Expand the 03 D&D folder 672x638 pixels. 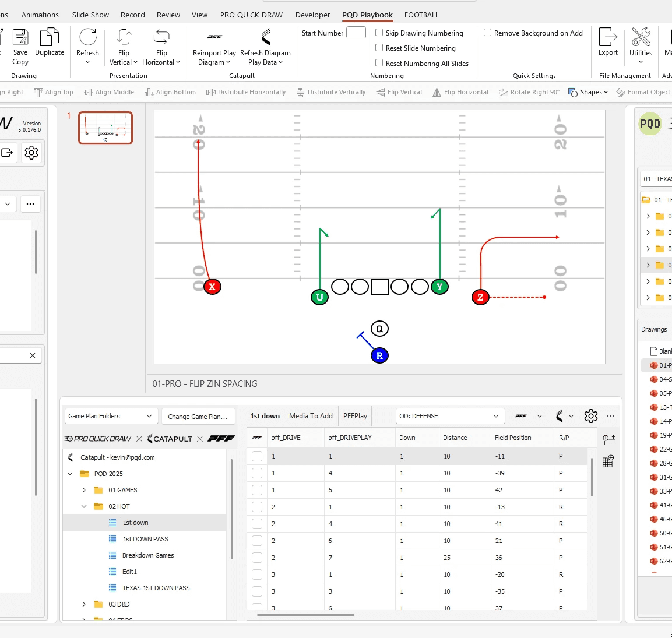84,604
